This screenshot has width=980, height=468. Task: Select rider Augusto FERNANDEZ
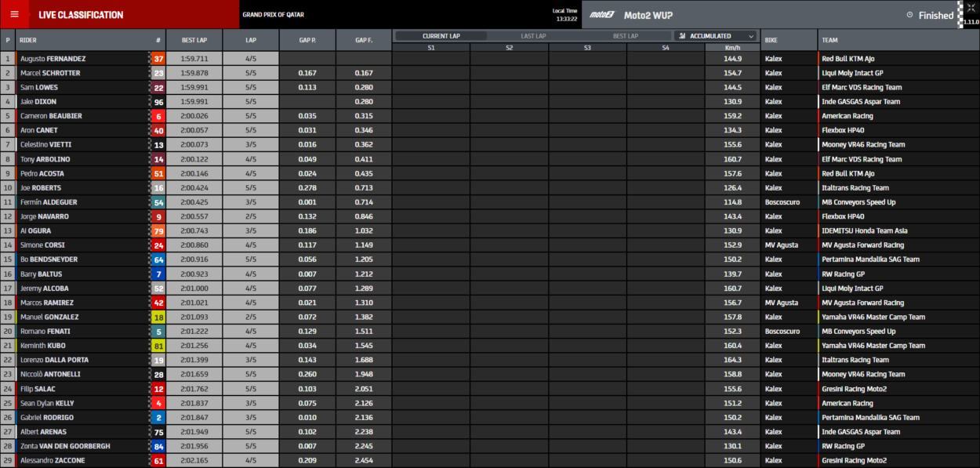[x=53, y=59]
